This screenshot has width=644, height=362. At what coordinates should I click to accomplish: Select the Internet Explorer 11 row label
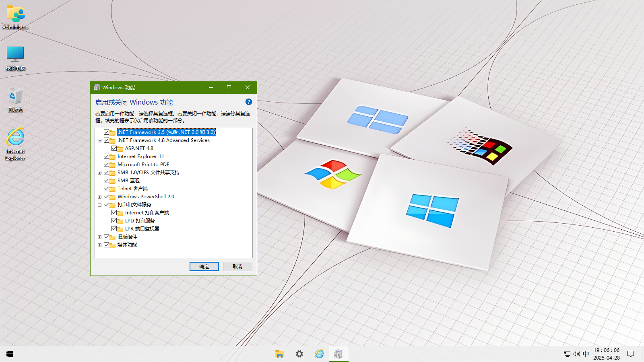pyautogui.click(x=140, y=156)
